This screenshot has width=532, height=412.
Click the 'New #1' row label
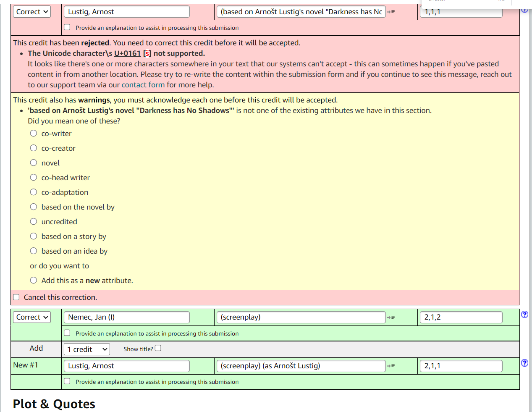click(x=26, y=365)
